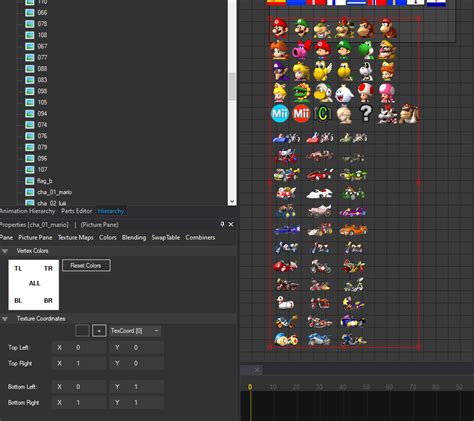Click the blank button left of plus
This screenshot has width=474, height=421.
click(82, 331)
